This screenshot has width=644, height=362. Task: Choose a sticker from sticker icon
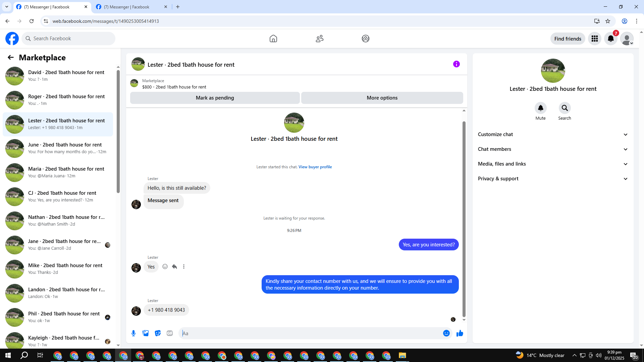pyautogui.click(x=158, y=333)
